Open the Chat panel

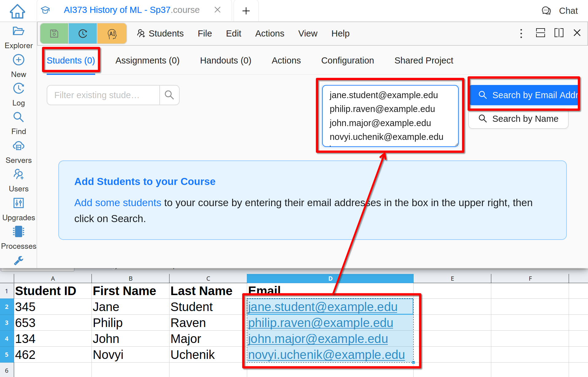[560, 11]
